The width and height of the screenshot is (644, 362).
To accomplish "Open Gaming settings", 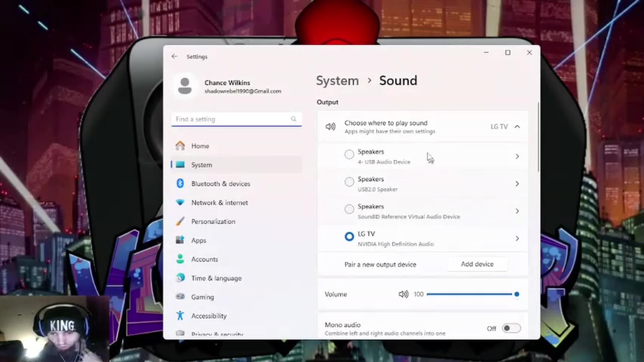I will pyautogui.click(x=236, y=297).
